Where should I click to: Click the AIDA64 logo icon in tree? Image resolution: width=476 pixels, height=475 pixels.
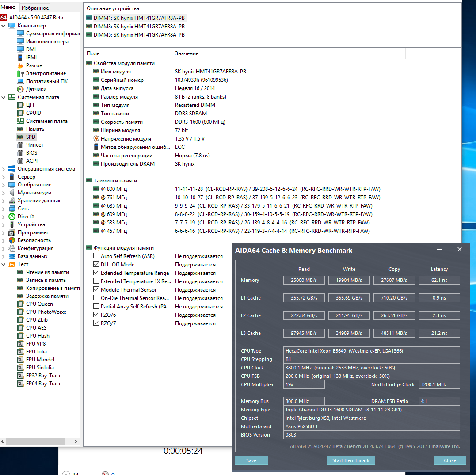tap(4, 18)
